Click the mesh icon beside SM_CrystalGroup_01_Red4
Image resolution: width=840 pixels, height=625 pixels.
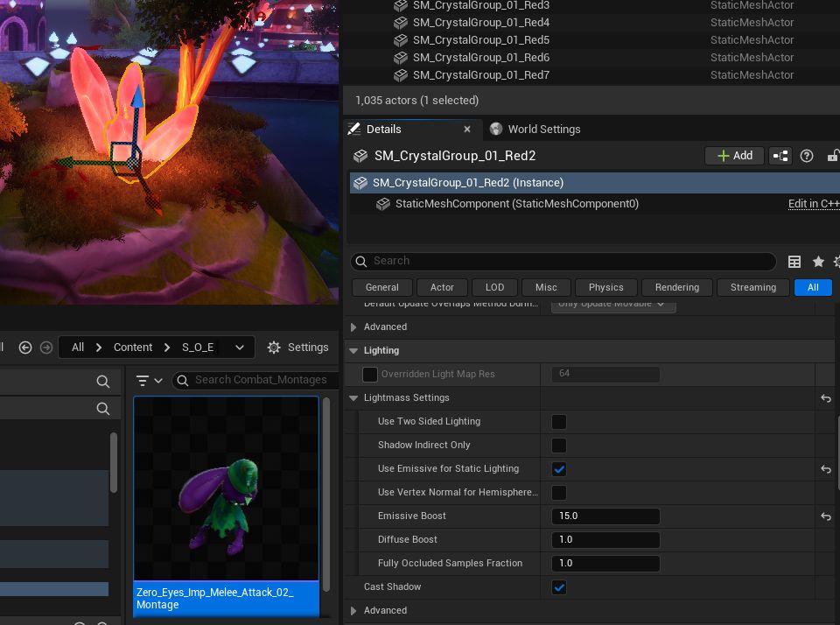[x=400, y=23]
